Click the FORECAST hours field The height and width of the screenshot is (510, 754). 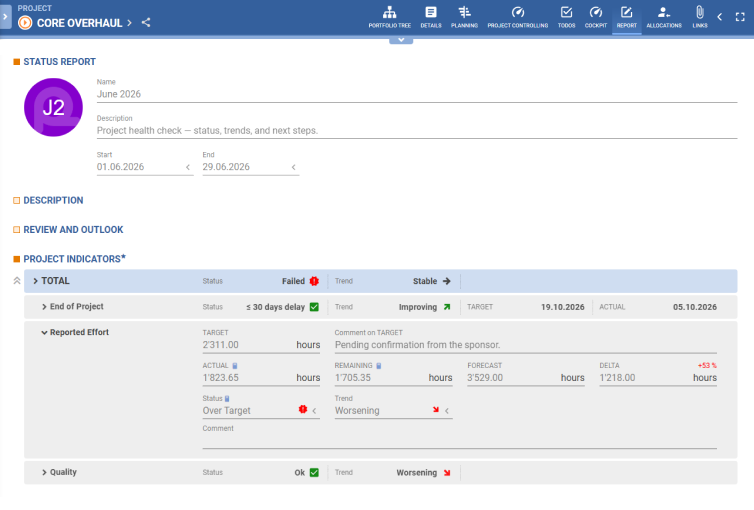tap(526, 378)
